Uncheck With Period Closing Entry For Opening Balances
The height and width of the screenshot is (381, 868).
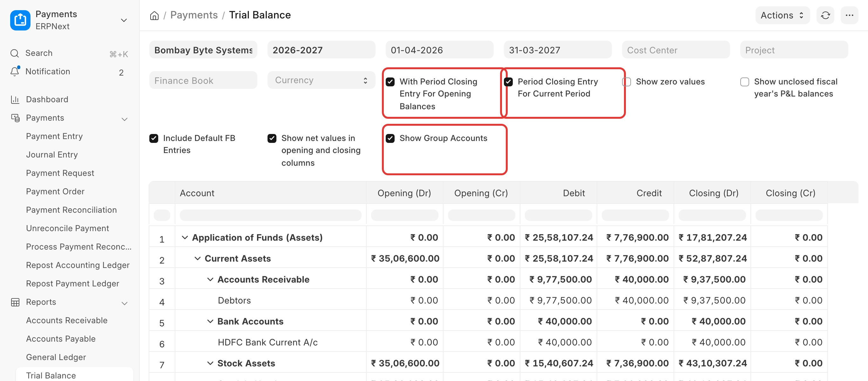(x=390, y=82)
